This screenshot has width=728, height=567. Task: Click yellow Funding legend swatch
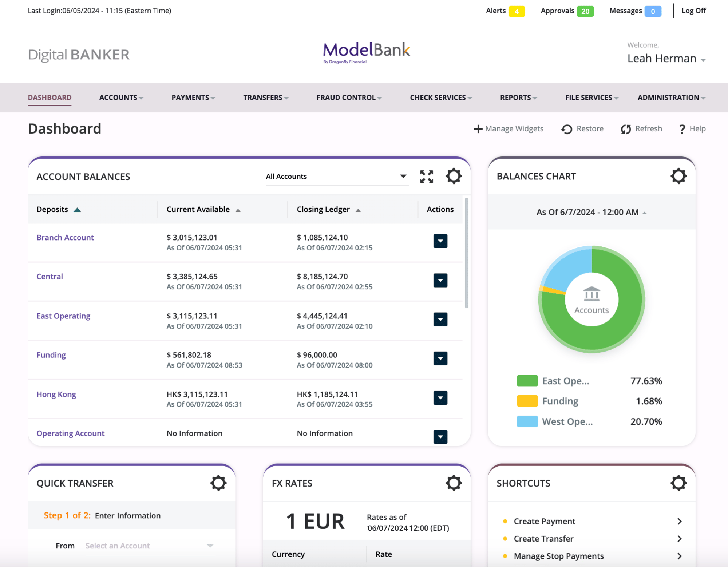[x=527, y=401]
